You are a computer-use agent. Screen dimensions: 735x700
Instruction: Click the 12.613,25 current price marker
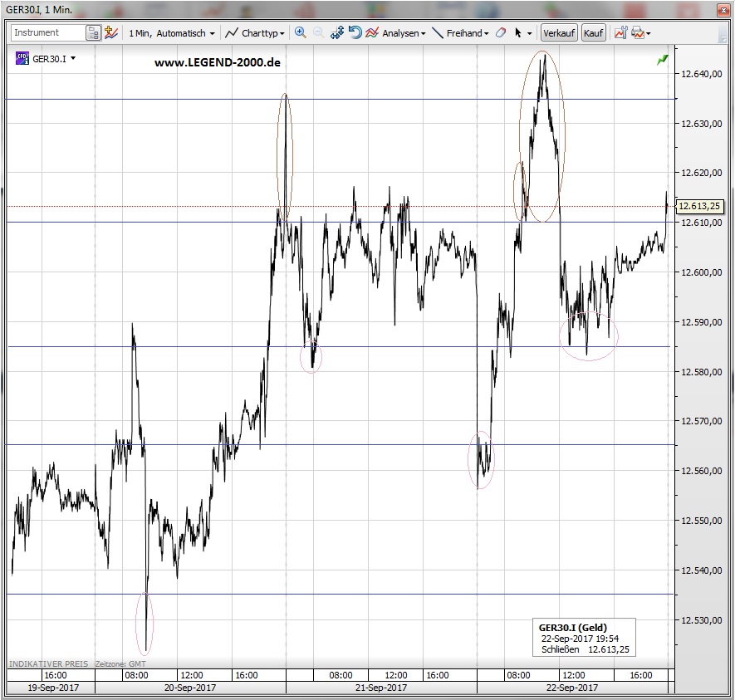[698, 207]
